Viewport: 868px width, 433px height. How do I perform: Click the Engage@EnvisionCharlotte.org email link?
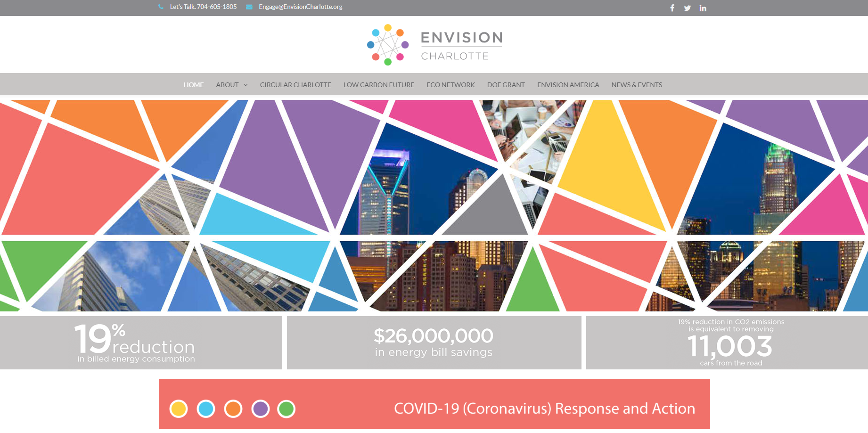(x=300, y=7)
